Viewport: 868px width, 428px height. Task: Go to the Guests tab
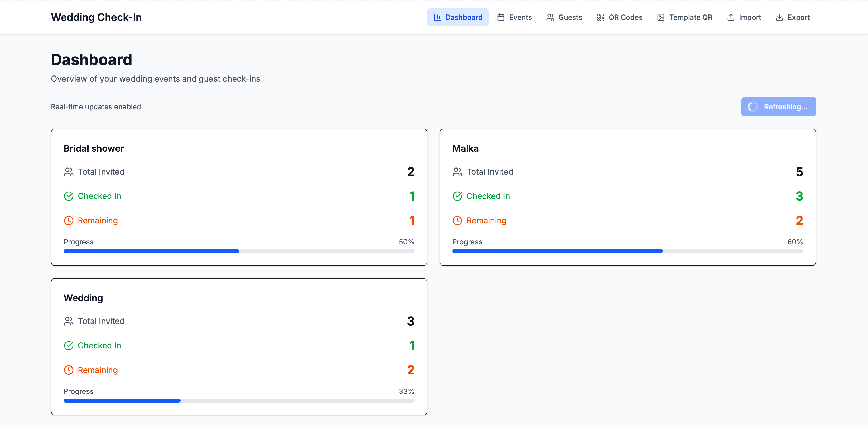[x=564, y=17]
